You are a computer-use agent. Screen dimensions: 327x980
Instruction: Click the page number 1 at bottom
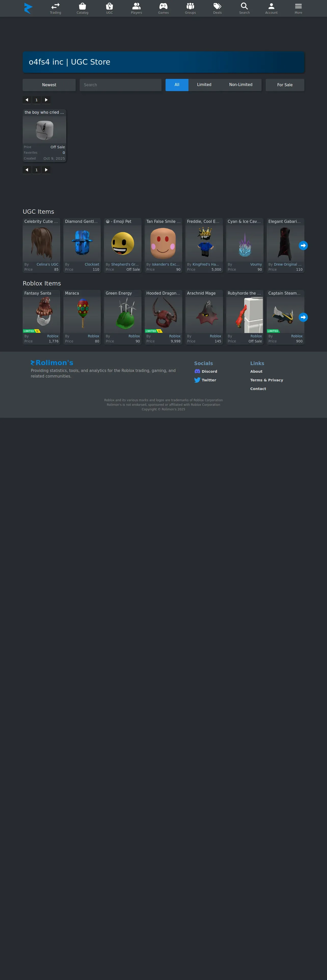pyautogui.click(x=36, y=170)
